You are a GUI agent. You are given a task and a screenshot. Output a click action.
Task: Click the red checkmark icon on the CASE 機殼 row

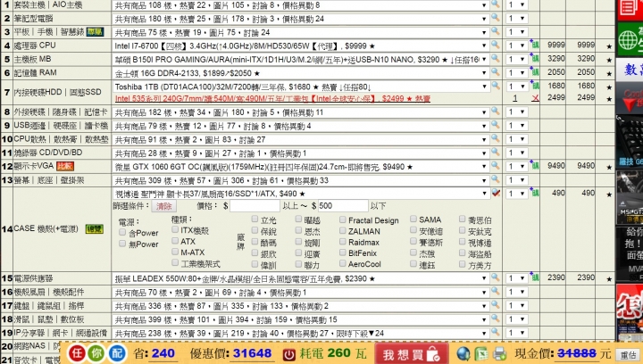496,193
